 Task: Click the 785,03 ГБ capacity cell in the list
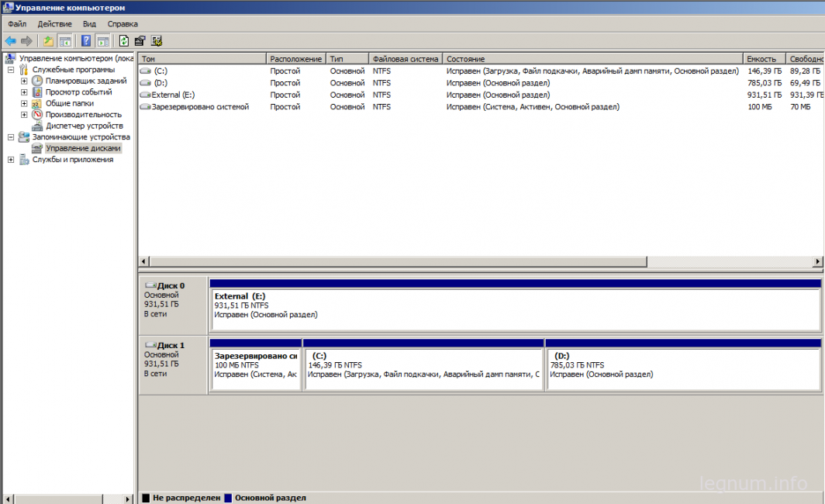[765, 83]
